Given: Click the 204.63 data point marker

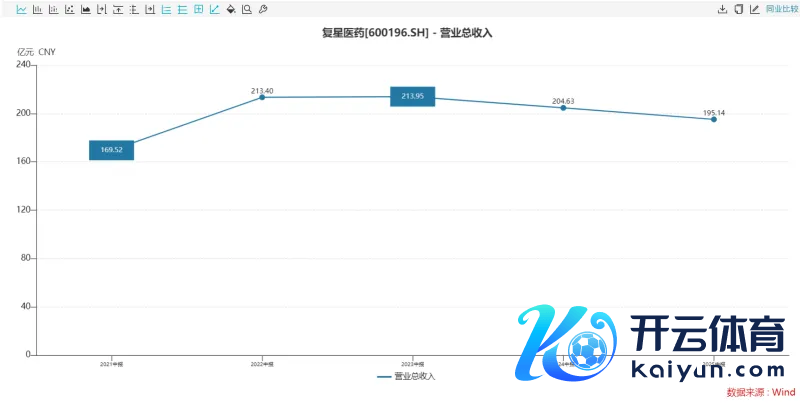Looking at the screenshot, I should [x=563, y=108].
